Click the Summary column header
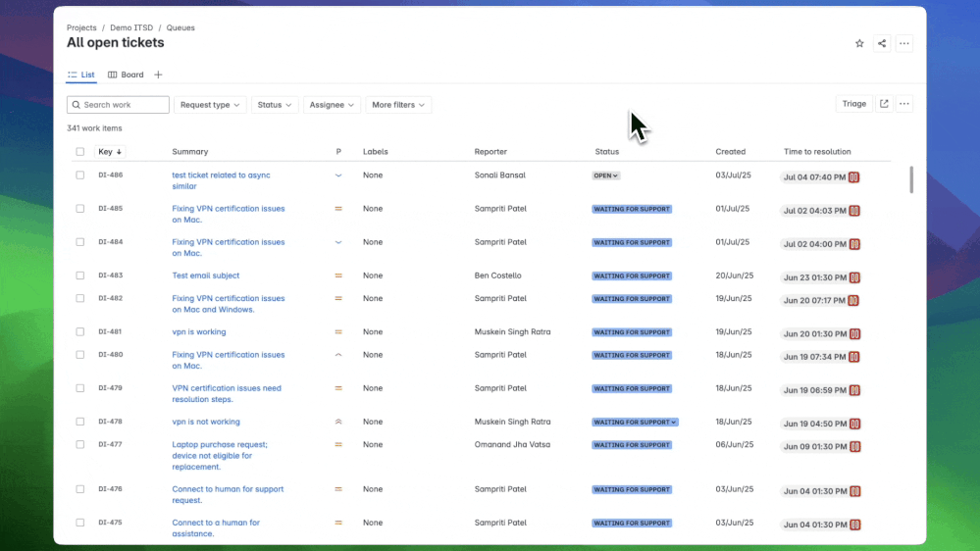The height and width of the screenshot is (551, 980). [190, 152]
